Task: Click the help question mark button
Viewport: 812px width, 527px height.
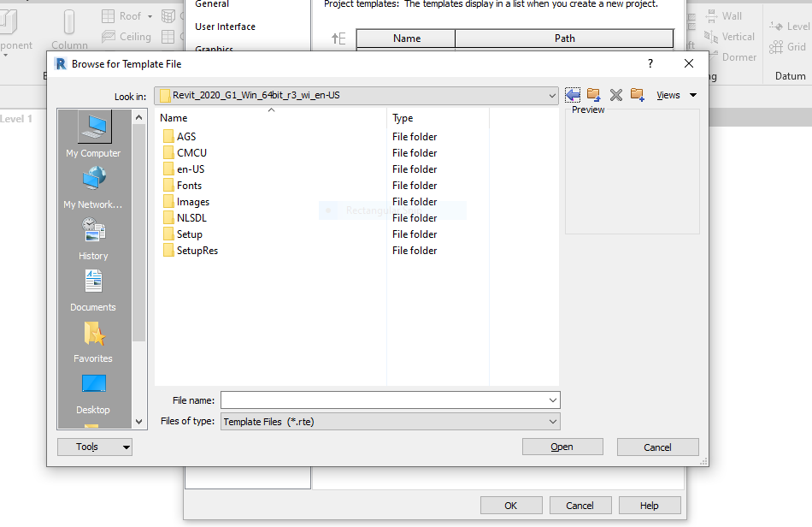Action: click(x=650, y=63)
